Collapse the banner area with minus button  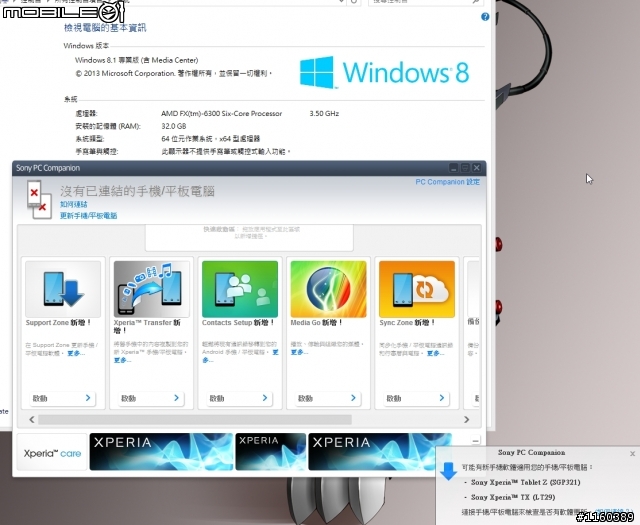[x=475, y=440]
